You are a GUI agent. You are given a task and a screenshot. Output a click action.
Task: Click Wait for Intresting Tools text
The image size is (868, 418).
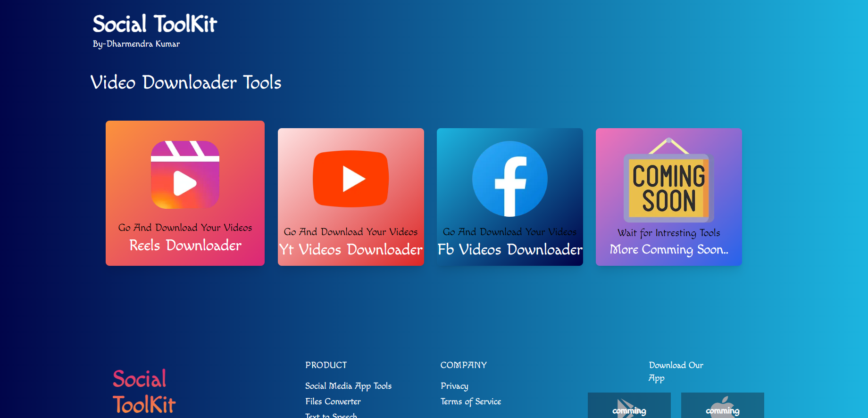pyautogui.click(x=669, y=233)
